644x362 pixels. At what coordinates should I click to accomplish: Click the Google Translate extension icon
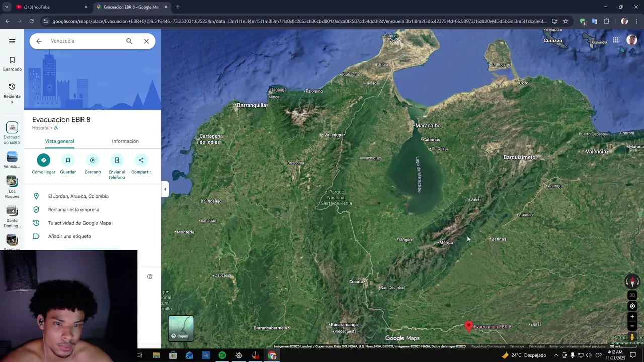[x=594, y=21]
